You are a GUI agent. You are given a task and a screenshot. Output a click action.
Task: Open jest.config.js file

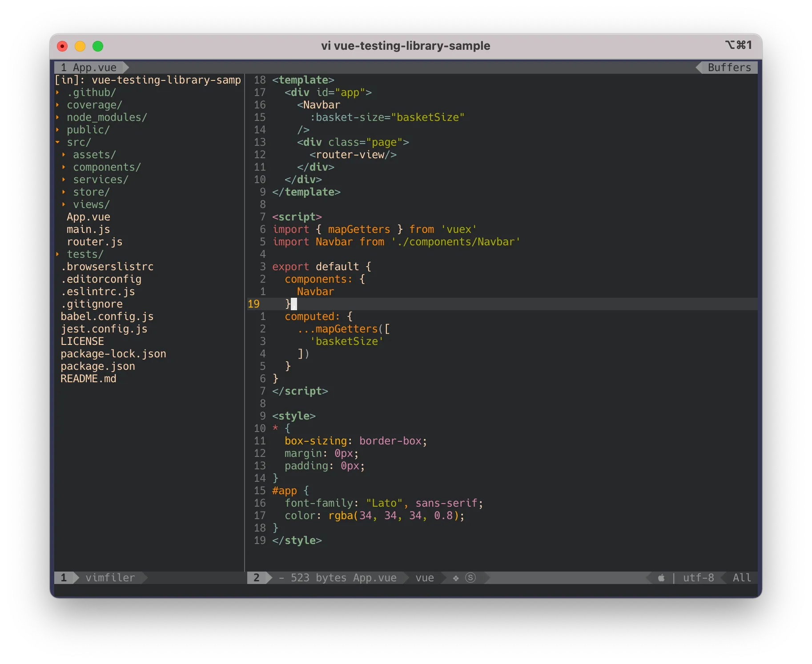coord(104,329)
